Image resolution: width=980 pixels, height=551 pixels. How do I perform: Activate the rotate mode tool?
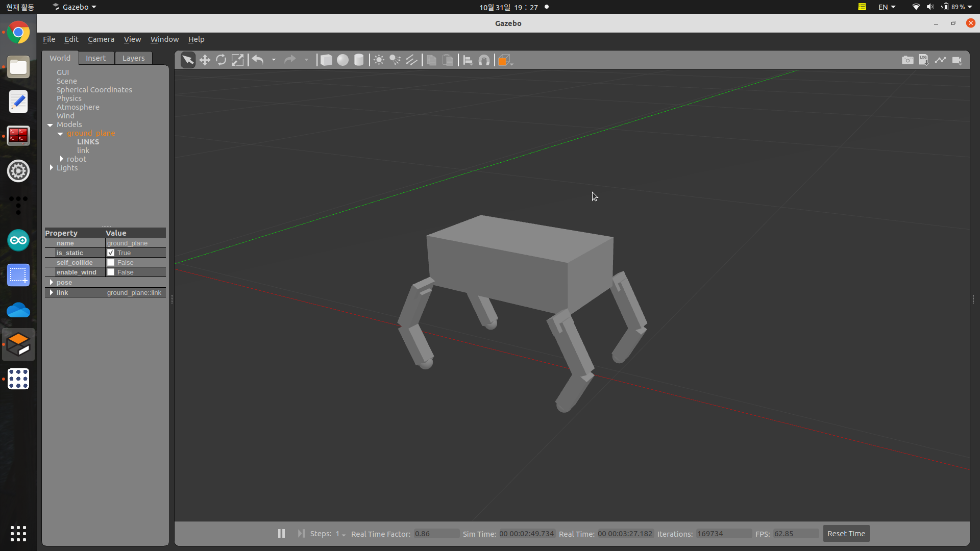point(221,60)
